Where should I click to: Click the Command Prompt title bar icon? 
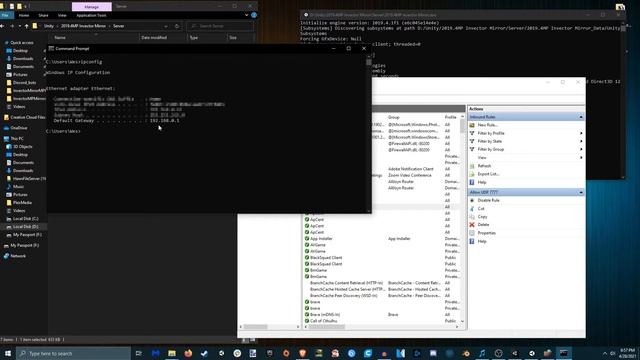tap(51, 48)
